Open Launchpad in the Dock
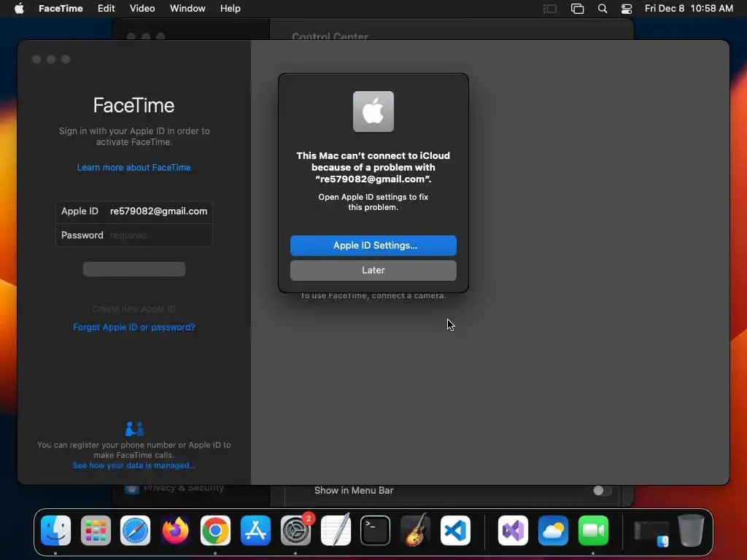Viewport: 747px width, 560px height. pos(96,530)
